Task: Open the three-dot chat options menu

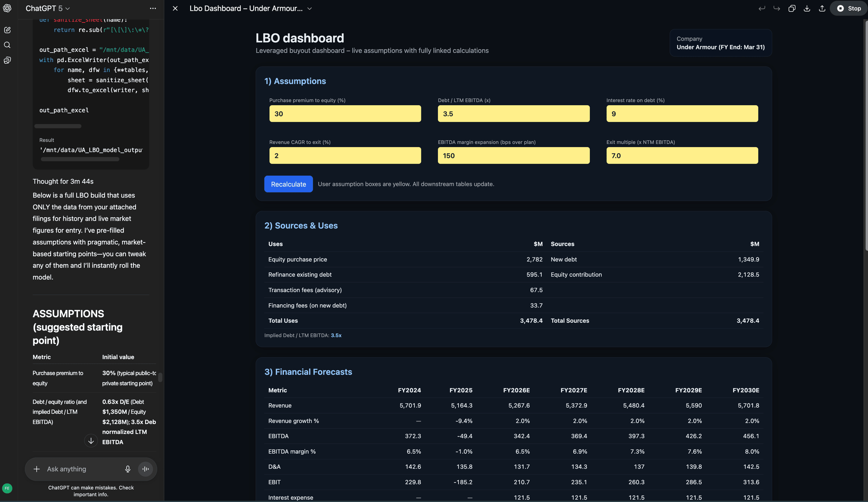Action: [153, 8]
